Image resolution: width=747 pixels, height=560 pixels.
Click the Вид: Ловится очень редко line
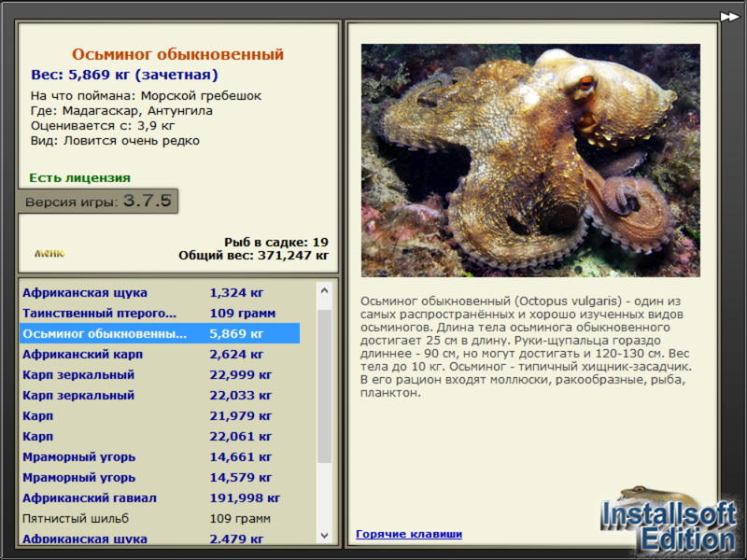[115, 141]
